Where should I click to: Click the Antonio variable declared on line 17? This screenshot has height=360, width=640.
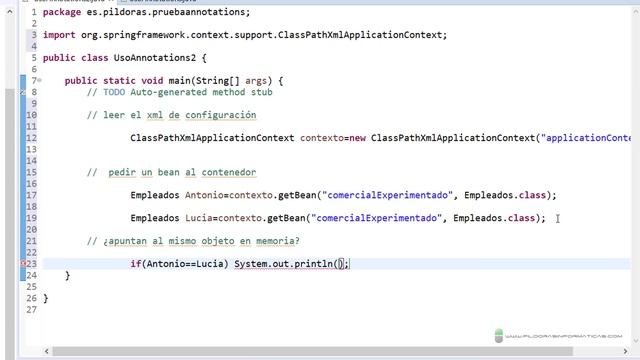click(204, 195)
